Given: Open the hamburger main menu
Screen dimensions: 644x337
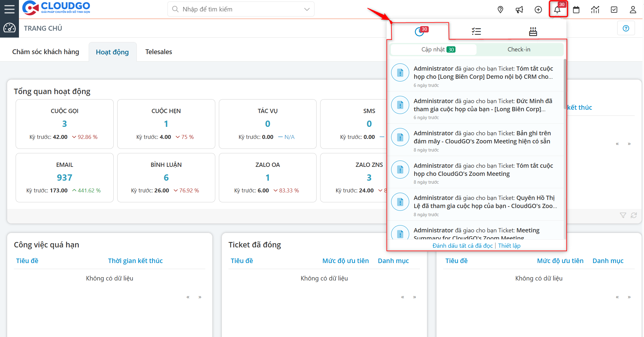Looking at the screenshot, I should coord(9,9).
